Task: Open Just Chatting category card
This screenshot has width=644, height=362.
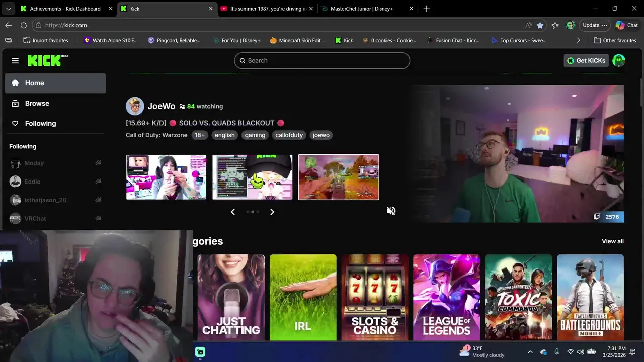Action: tap(231, 297)
